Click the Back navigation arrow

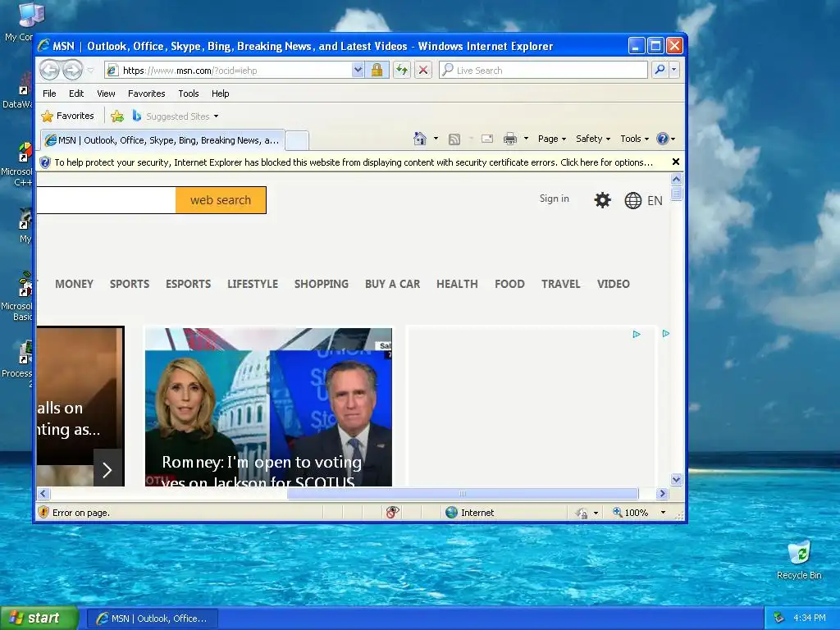[49, 71]
